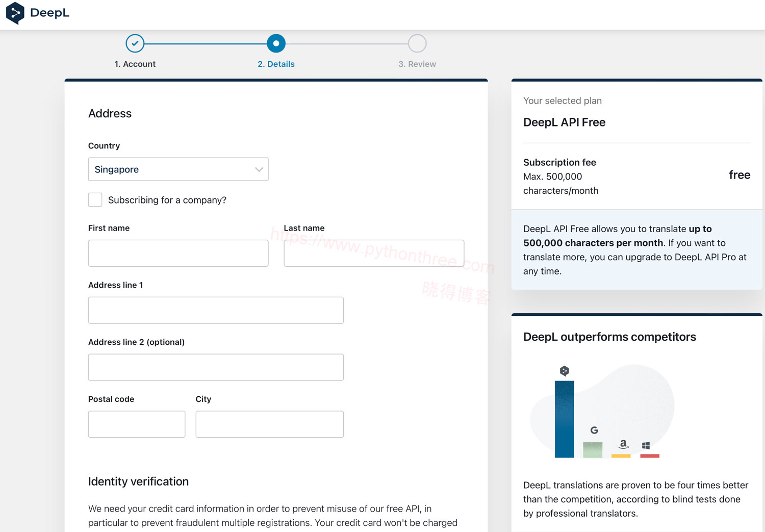Image resolution: width=765 pixels, height=532 pixels.
Task: Click the tall blue DeepL chart bar
Action: coord(564,419)
